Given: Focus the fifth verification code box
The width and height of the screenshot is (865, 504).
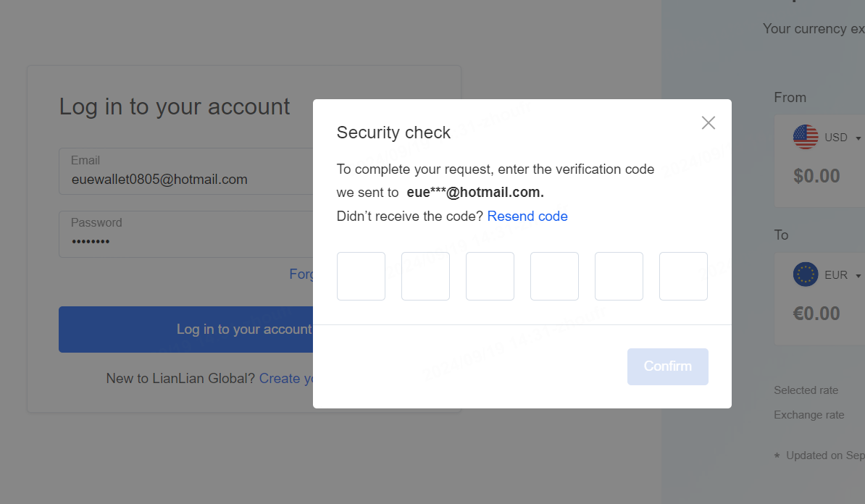Looking at the screenshot, I should tap(619, 277).
